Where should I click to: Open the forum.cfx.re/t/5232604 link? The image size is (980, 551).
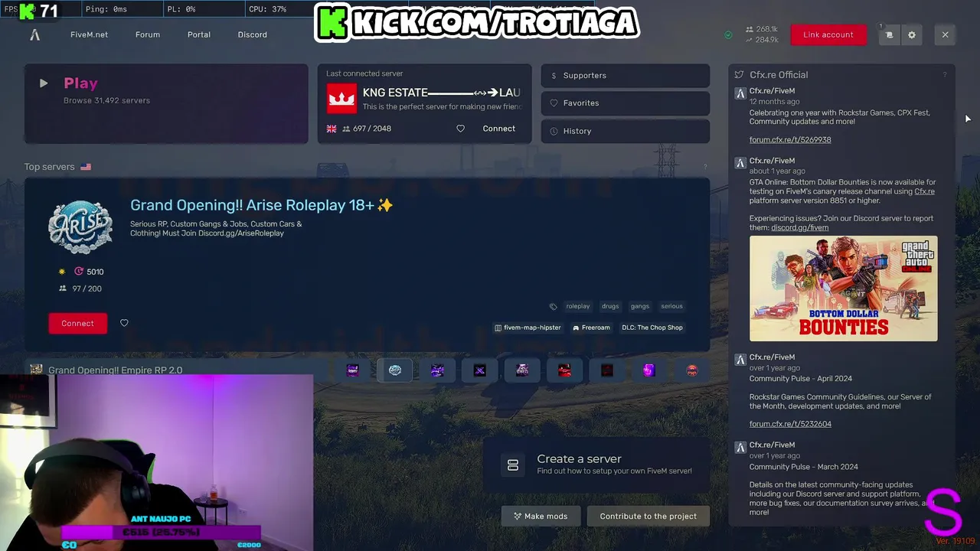click(790, 424)
